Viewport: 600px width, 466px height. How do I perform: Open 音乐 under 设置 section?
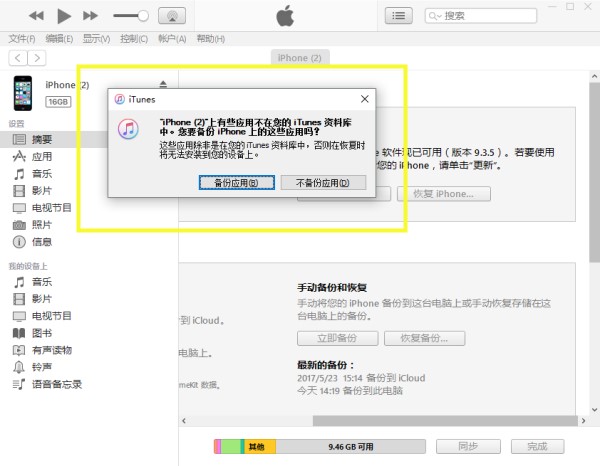[x=41, y=174]
